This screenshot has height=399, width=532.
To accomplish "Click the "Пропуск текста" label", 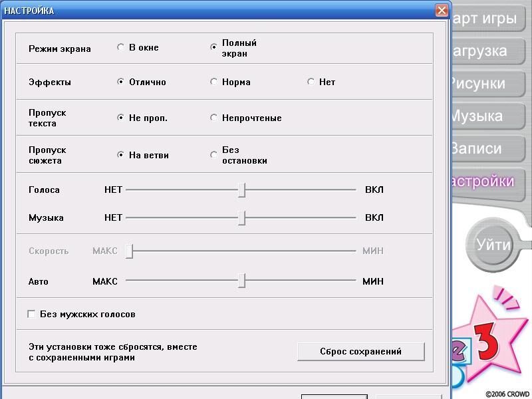I will pos(47,118).
